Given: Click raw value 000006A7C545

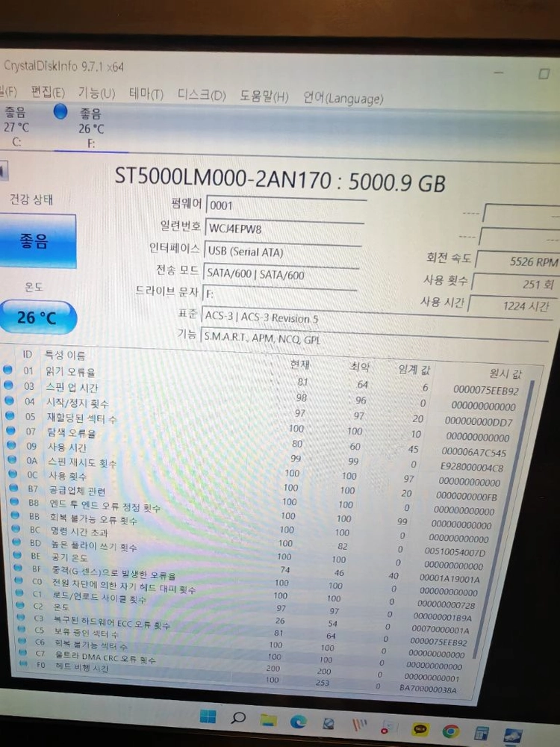Looking at the screenshot, I should [474, 453].
